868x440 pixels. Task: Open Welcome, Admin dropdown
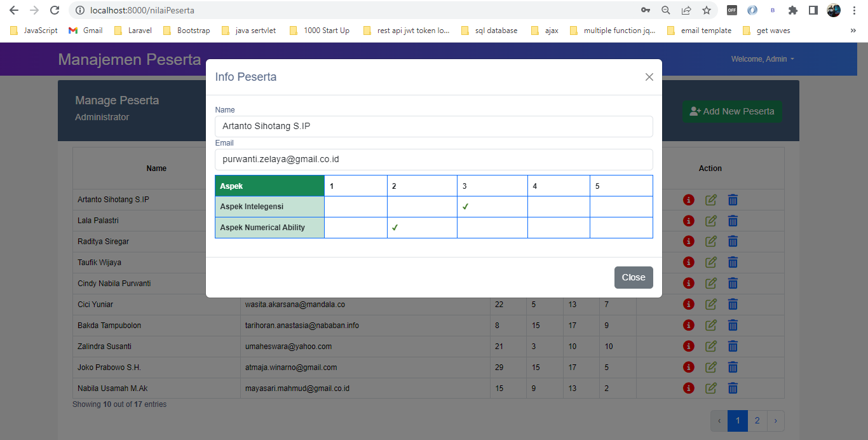coord(763,59)
